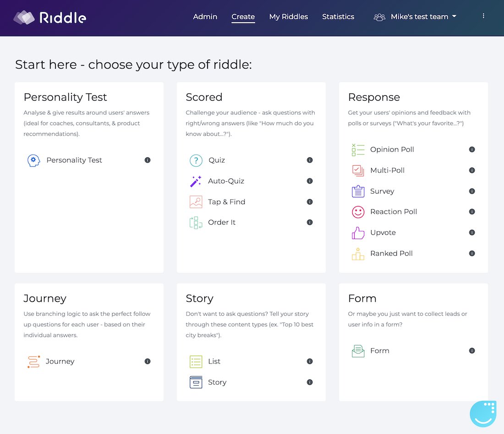Select the Opinion Poll option

tap(392, 149)
